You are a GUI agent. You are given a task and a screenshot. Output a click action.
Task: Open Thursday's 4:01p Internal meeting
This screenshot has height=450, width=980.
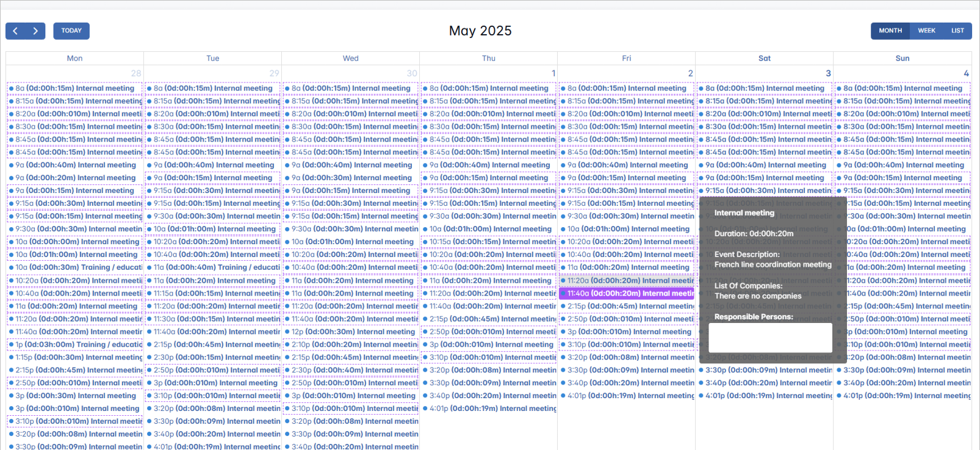[489, 409]
